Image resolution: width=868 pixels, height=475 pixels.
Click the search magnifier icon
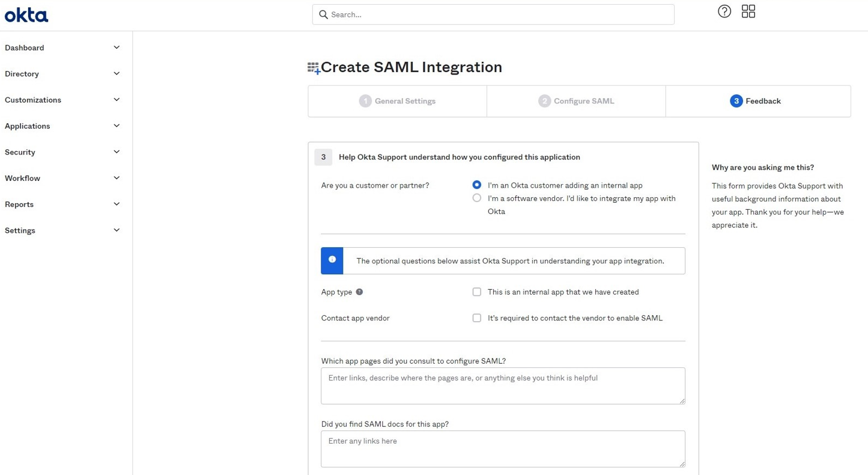coord(323,14)
